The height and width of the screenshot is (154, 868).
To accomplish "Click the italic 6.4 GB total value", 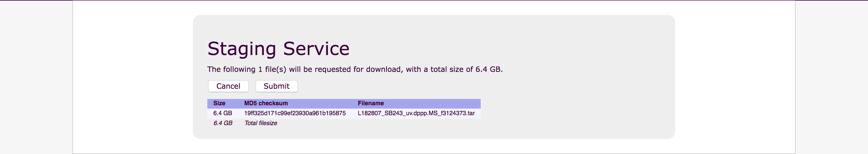I will (223, 123).
